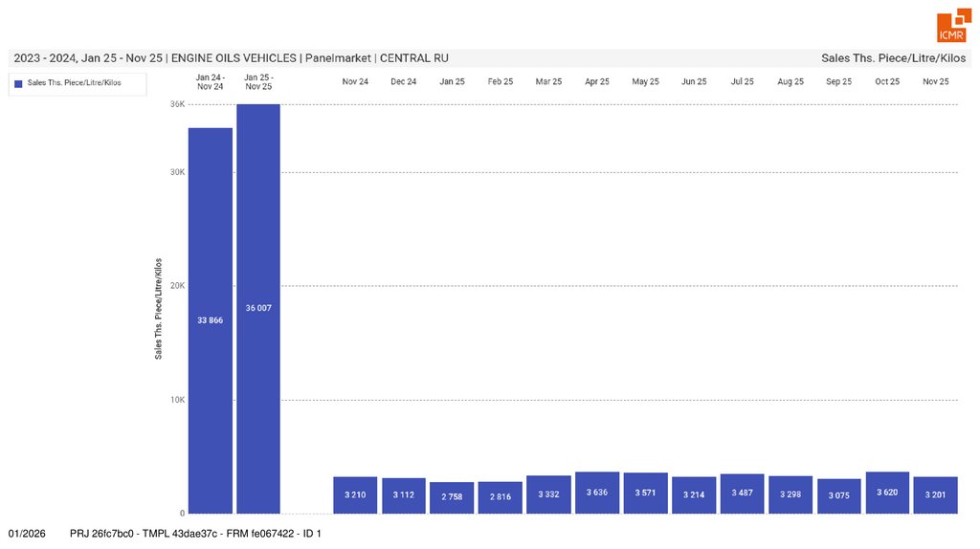Click the ICMR logo icon
Image resolution: width=980 pixels, height=549 pixels.
pyautogui.click(x=951, y=29)
